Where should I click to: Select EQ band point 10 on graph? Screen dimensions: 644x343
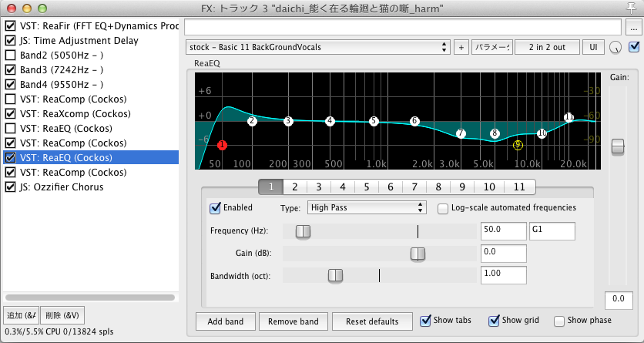tap(542, 133)
